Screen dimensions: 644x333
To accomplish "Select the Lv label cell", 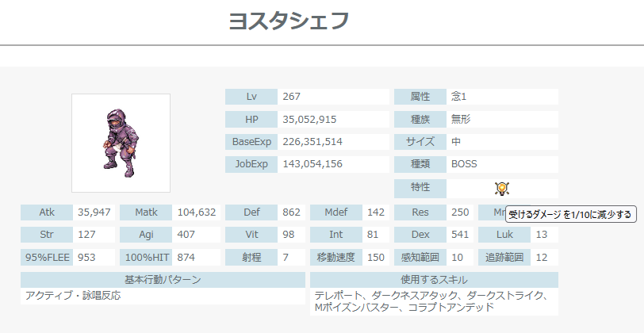I will pyautogui.click(x=251, y=97).
